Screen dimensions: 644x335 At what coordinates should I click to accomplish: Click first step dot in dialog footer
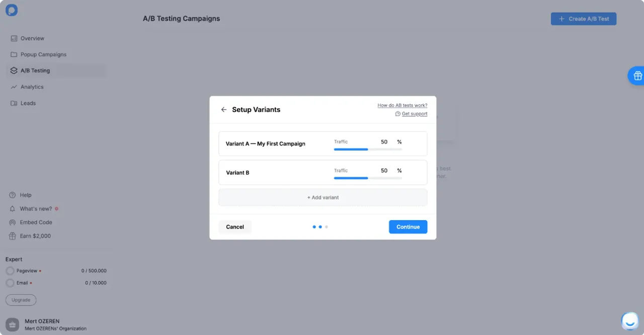click(x=314, y=227)
